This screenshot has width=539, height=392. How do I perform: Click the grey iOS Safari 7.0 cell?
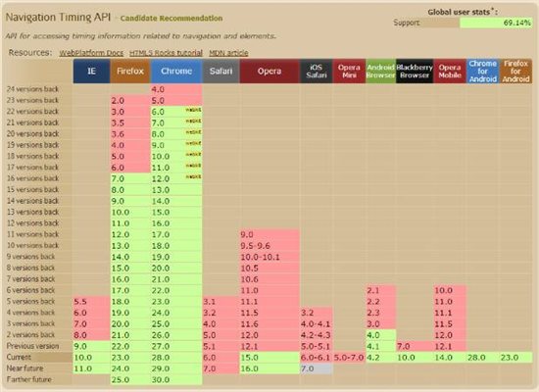point(317,368)
